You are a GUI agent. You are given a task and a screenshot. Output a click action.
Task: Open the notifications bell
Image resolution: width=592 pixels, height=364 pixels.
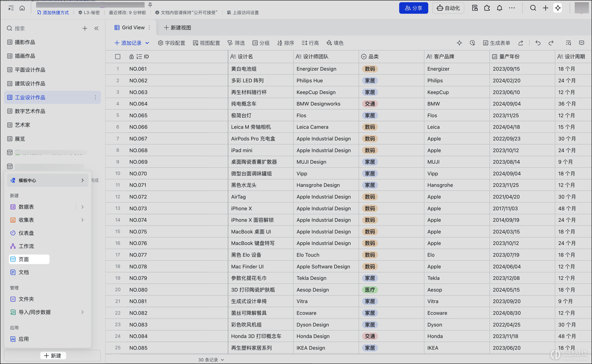(500, 8)
